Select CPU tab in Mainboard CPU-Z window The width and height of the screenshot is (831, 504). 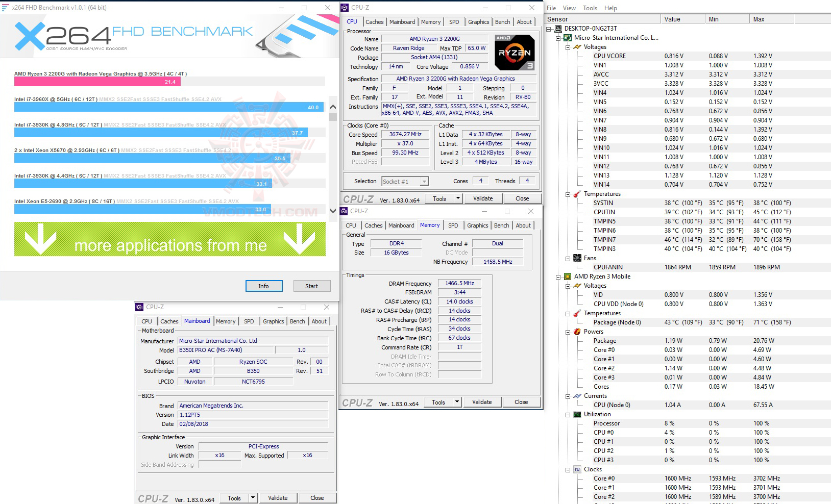tap(147, 321)
